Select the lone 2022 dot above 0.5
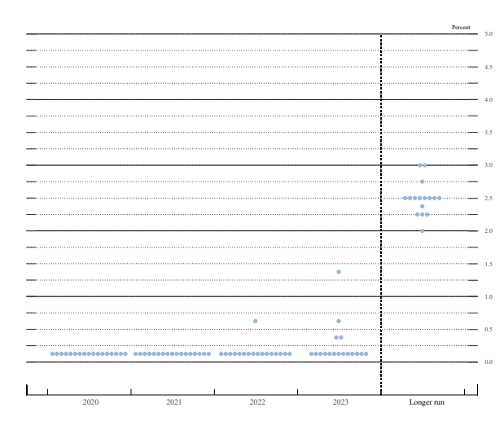The height and width of the screenshot is (425, 504). click(x=255, y=321)
